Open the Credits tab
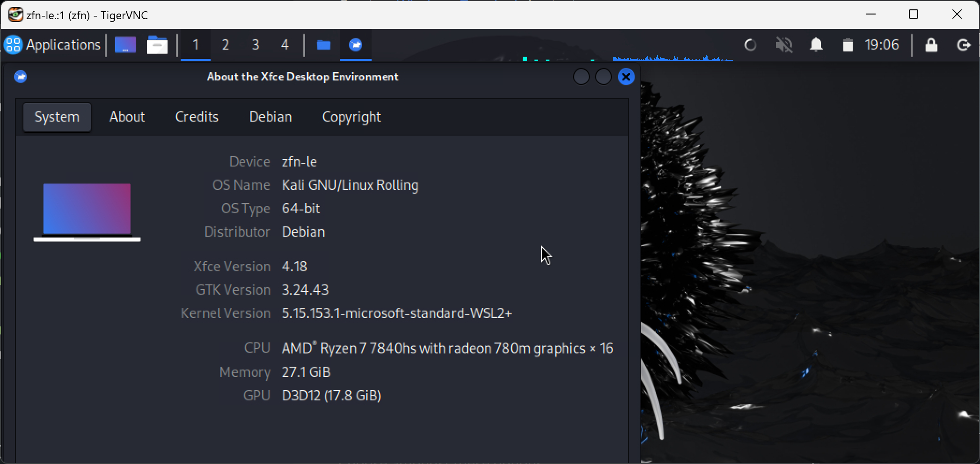 (x=197, y=117)
